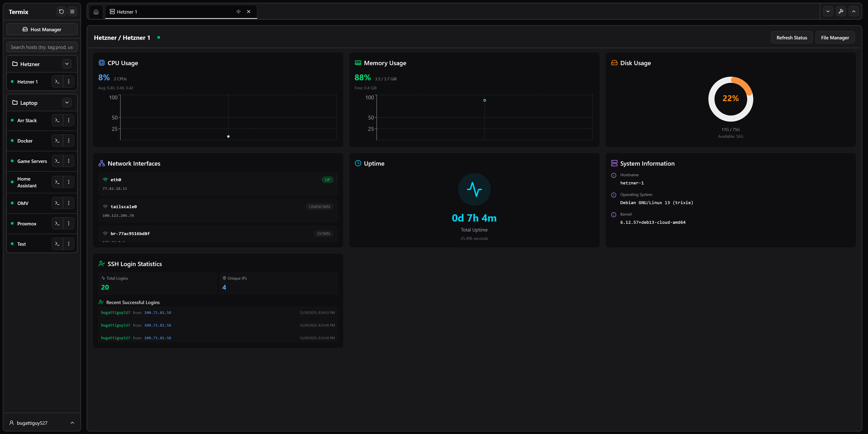Toggle the sidebar menu icon
The width and height of the screenshot is (868, 434).
(72, 12)
